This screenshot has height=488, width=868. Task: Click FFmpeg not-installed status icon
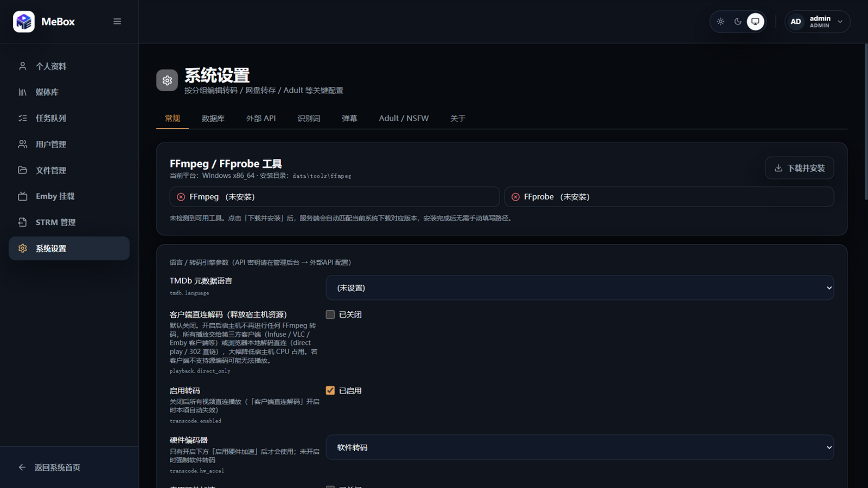(181, 197)
